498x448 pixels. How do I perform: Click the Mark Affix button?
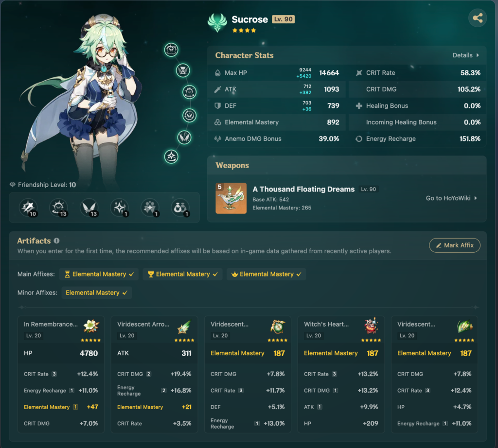[x=455, y=245]
